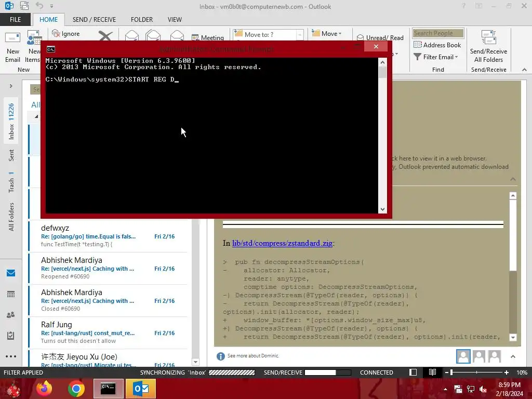Open the Calendar view icon
This screenshot has height=399, width=532.
(x=11, y=294)
